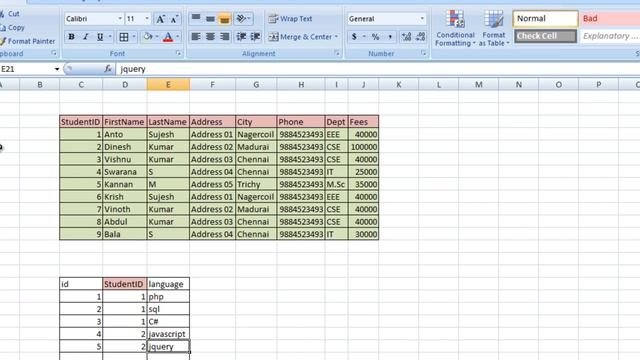Open the Calibri font name dropdown

coord(120,19)
